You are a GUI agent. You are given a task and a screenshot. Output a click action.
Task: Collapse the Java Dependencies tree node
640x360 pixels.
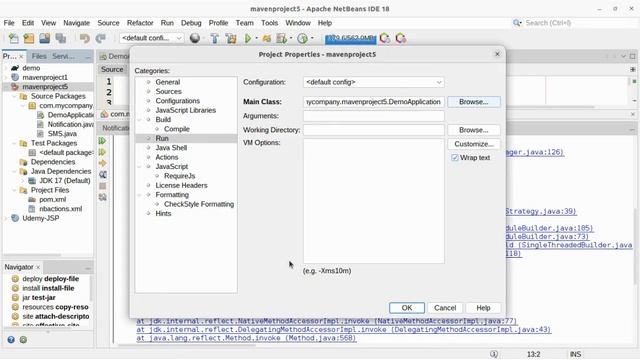point(15,171)
